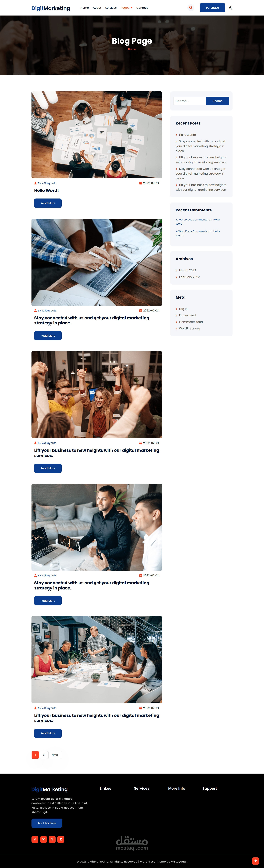264x868 pixels.
Task: Click the author icon under Hello Word! post
Action: click(x=35, y=183)
